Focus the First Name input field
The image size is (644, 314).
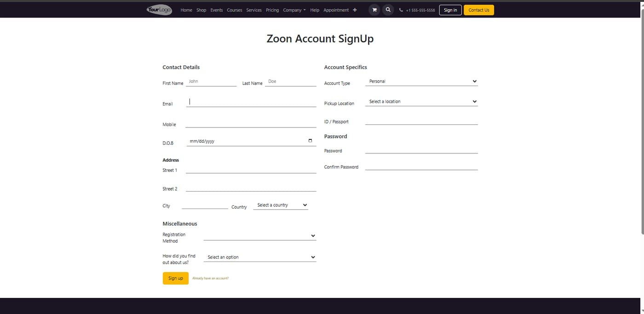(211, 81)
